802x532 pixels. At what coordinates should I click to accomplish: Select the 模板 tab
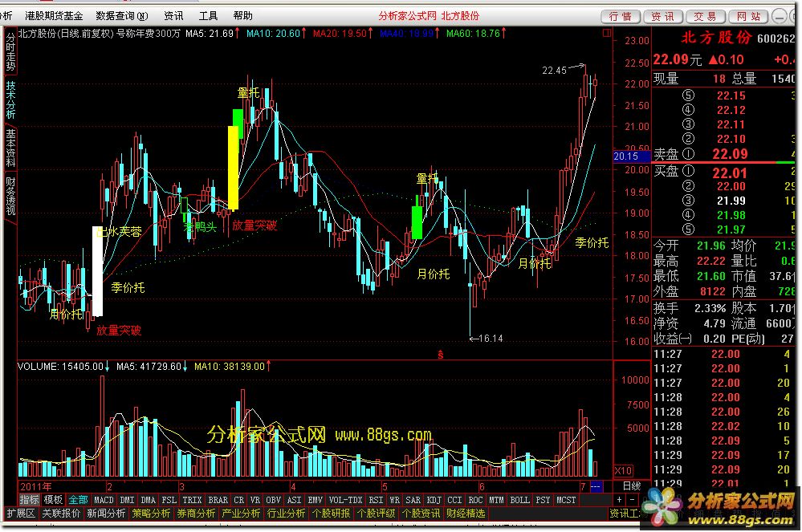pyautogui.click(x=53, y=500)
